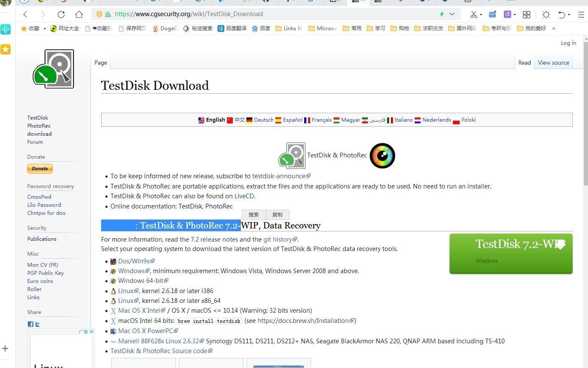The width and height of the screenshot is (588, 368).
Task: Open the 秘迹搜索 bookmark
Action: pos(198,29)
